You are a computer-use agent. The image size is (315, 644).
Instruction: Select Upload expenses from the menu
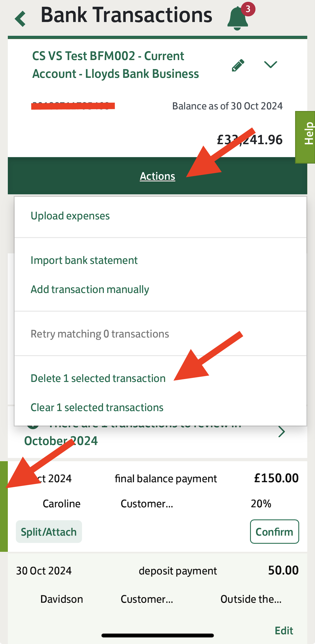(x=70, y=216)
